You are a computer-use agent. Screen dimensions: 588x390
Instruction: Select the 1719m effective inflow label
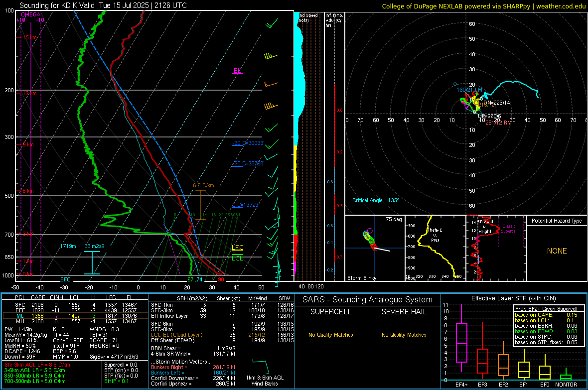tap(68, 246)
